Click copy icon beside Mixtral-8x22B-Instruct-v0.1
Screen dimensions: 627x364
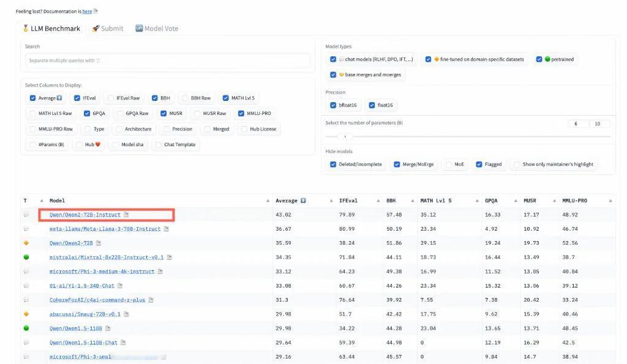coord(170,258)
